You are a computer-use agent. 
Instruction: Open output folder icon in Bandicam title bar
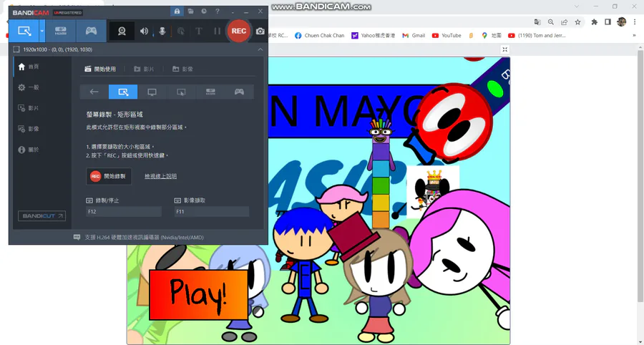point(190,11)
